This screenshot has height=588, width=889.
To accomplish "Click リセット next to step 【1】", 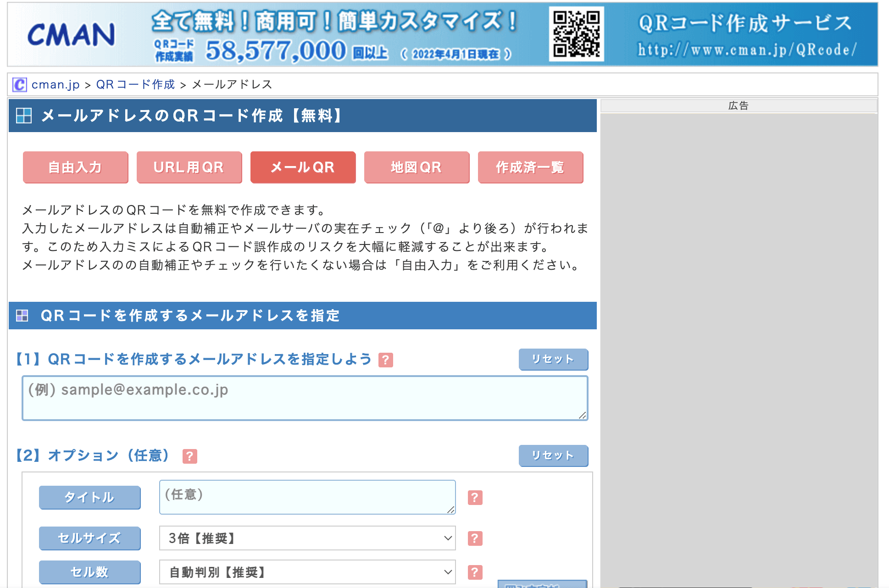I will click(553, 360).
